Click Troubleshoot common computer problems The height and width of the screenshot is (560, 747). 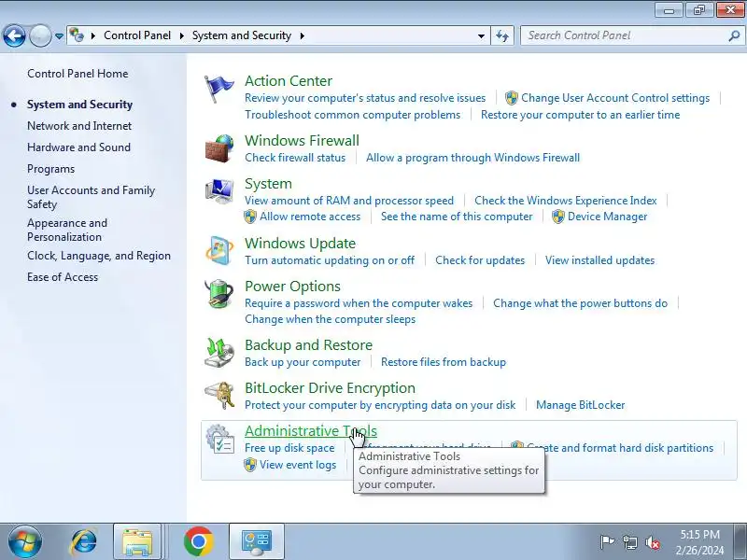[353, 115]
